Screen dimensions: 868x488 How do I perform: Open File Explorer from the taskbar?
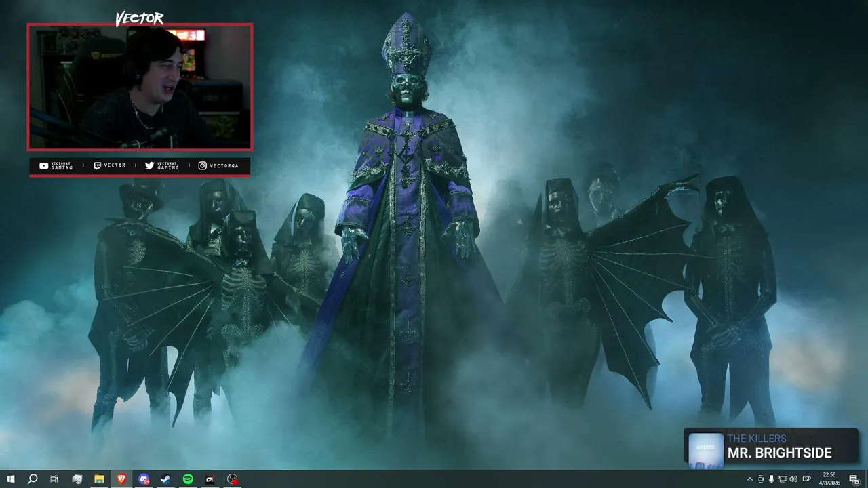coord(99,479)
